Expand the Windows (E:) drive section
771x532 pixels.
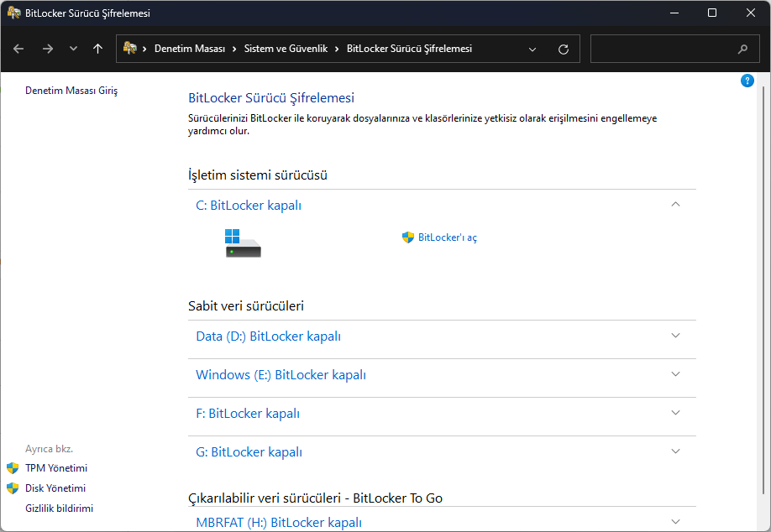(x=675, y=374)
